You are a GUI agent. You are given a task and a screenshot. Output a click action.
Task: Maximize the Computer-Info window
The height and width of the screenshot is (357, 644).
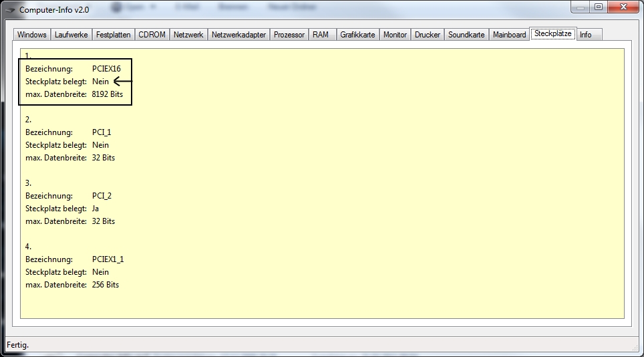coord(598,7)
